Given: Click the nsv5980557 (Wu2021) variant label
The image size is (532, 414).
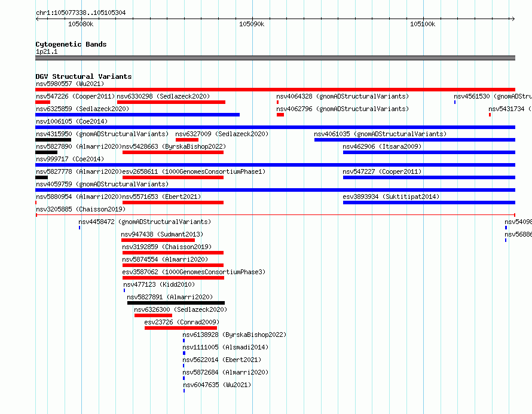Looking at the screenshot, I should [70, 84].
